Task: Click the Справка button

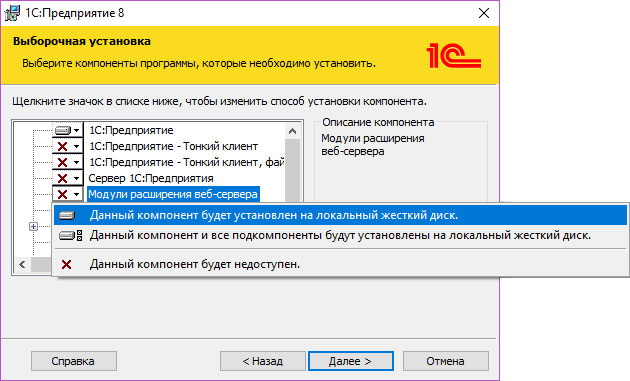Action: tap(74, 361)
